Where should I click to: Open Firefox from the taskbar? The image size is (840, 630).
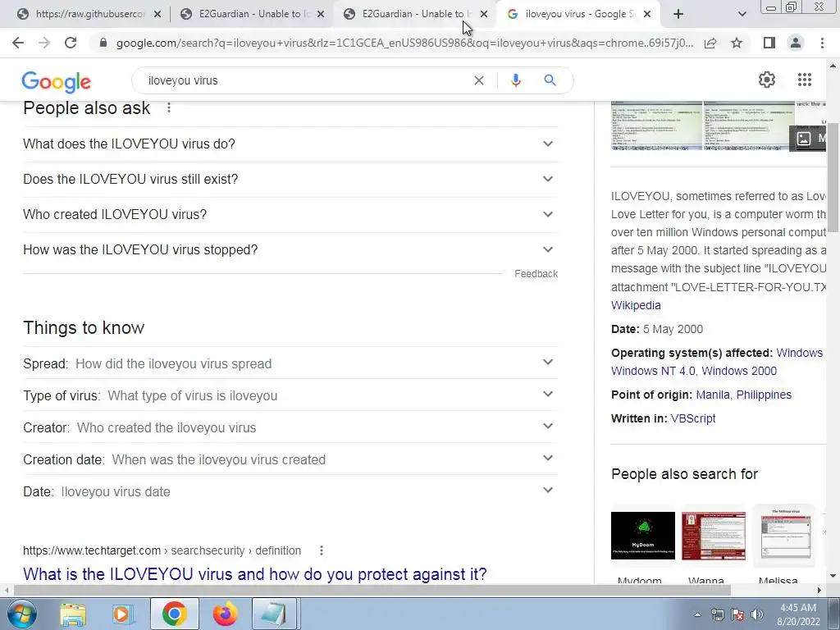226,614
